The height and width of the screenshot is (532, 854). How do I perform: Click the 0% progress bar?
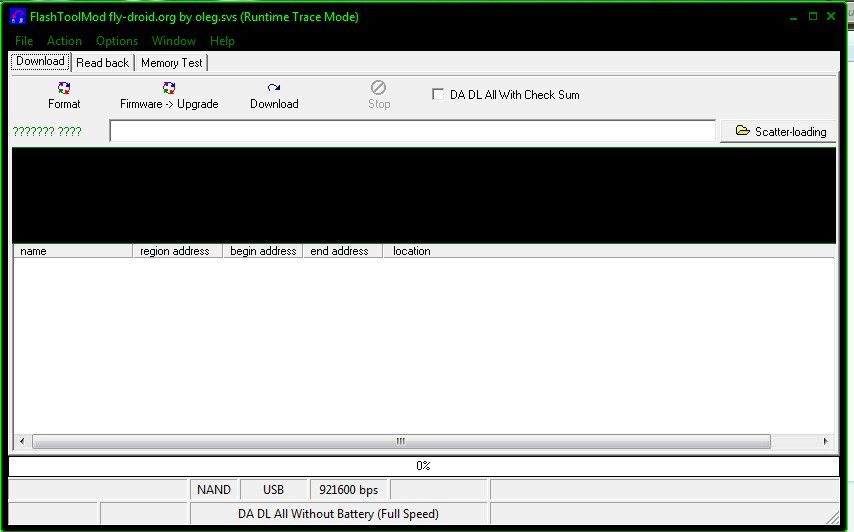[x=424, y=466]
